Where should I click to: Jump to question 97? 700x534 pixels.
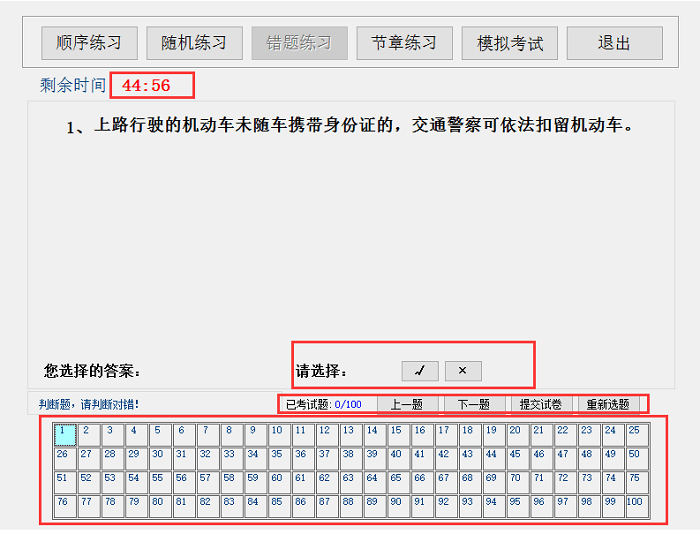(566, 506)
